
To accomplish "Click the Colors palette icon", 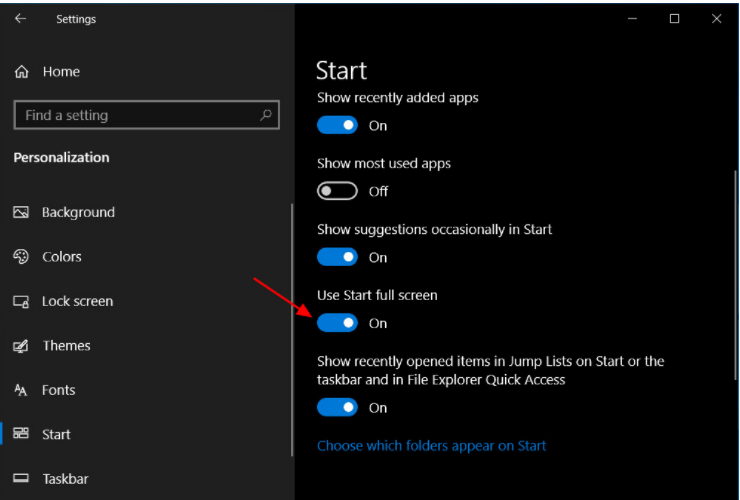I will pos(21,257).
